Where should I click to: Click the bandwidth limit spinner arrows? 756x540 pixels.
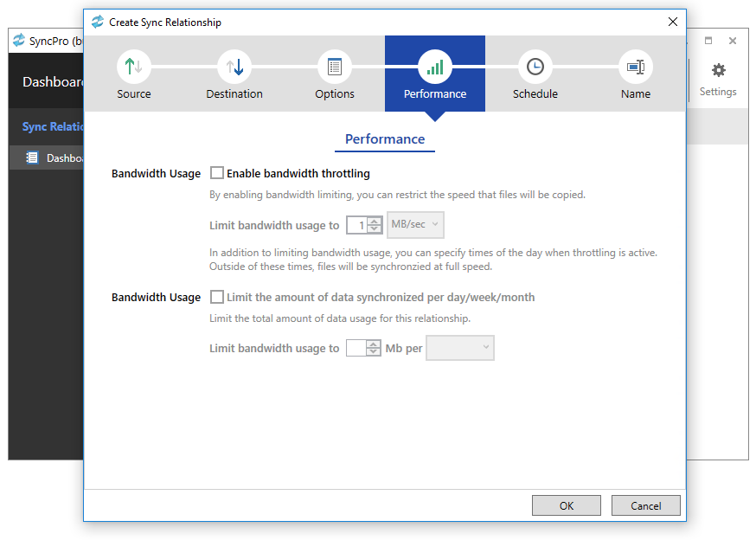click(x=375, y=225)
